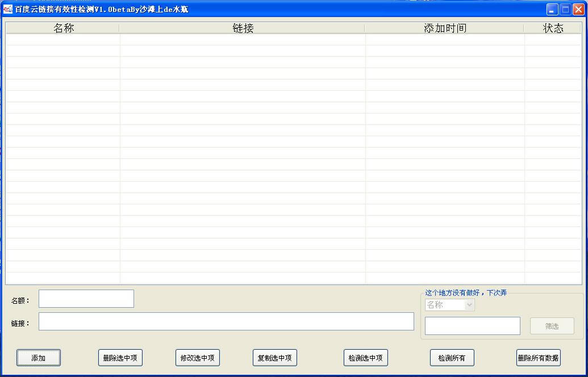Click 检测选中项 button
Screen dimensions: 588x377
coord(366,358)
